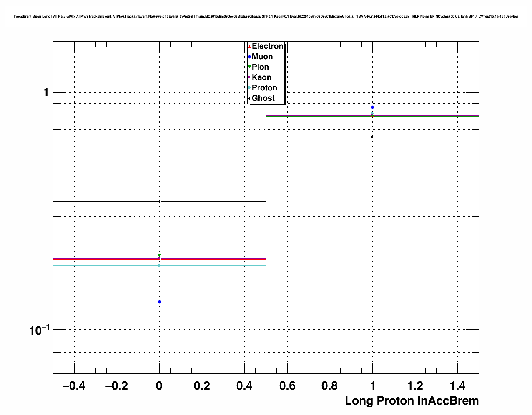Select the Kaon legend label

pyautogui.click(x=261, y=77)
